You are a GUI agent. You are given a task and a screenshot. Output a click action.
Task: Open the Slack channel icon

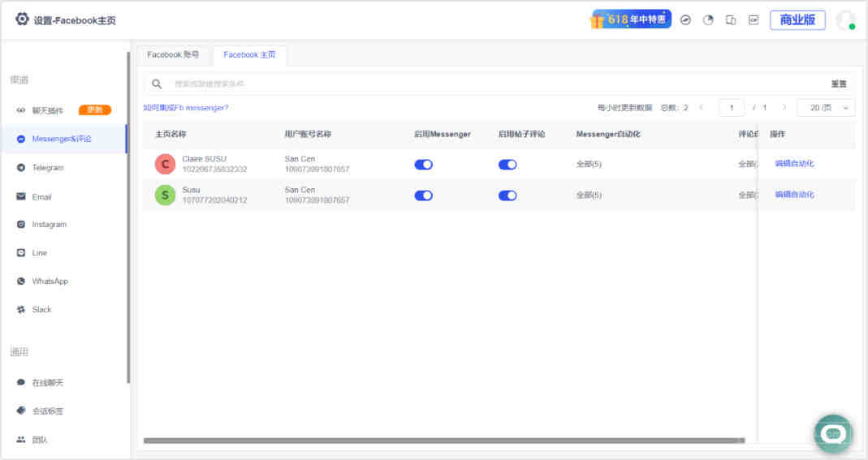pyautogui.click(x=21, y=310)
